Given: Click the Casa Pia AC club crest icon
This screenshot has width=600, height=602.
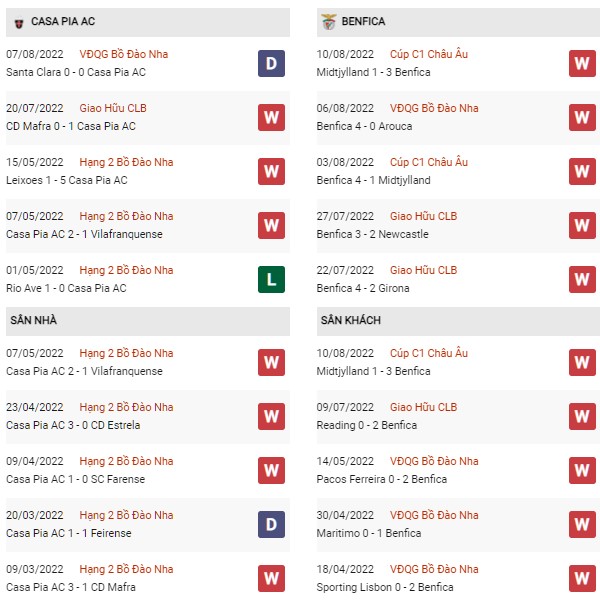Looking at the screenshot, I should tap(18, 23).
